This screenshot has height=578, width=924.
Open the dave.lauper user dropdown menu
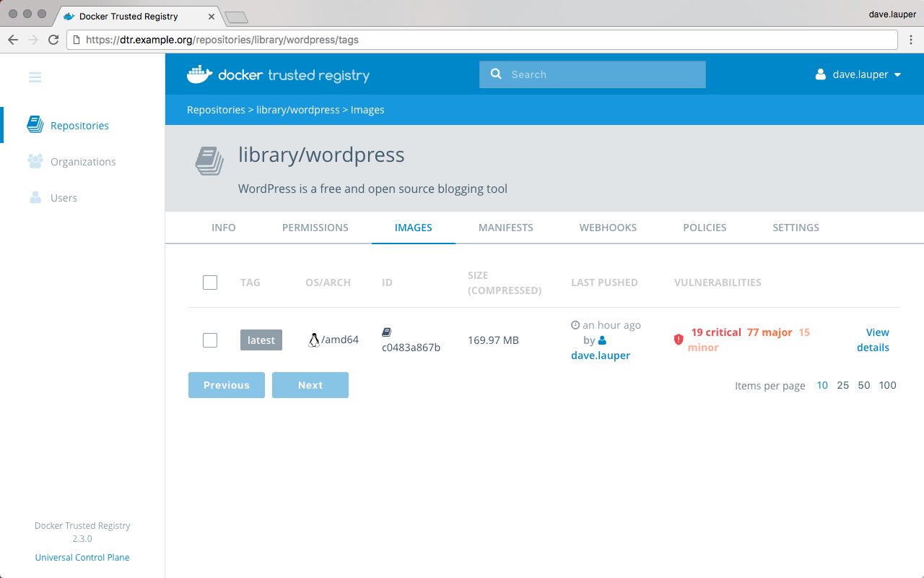[858, 74]
